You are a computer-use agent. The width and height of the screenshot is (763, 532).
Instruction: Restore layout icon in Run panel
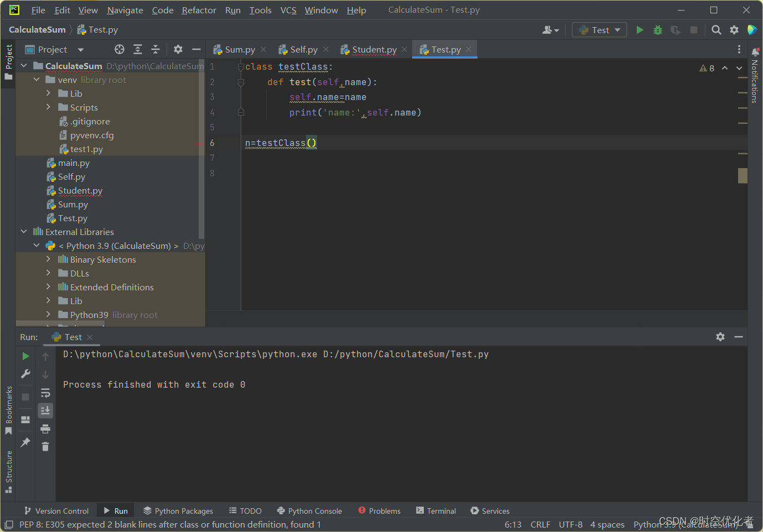pyautogui.click(x=25, y=420)
